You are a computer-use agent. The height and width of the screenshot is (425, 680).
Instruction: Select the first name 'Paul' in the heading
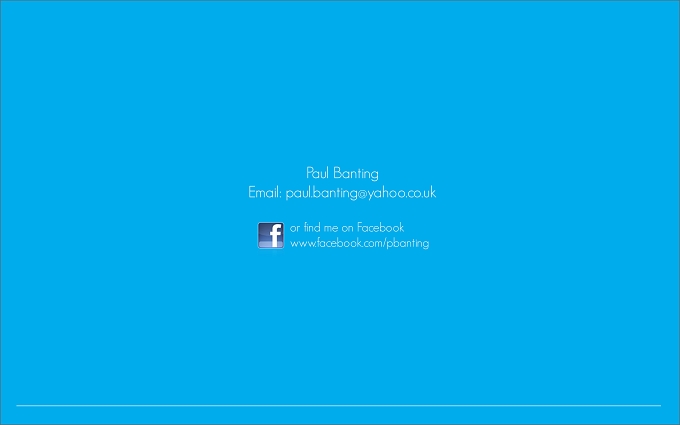point(317,173)
